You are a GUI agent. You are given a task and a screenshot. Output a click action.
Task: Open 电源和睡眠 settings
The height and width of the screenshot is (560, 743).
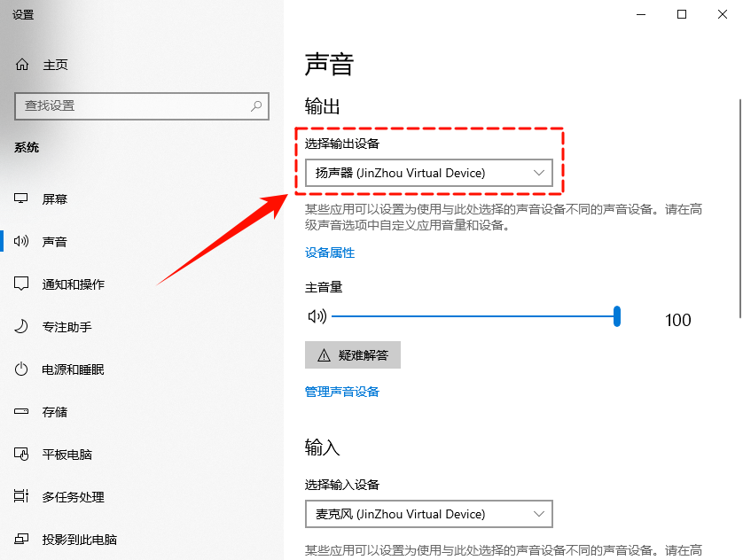68,369
